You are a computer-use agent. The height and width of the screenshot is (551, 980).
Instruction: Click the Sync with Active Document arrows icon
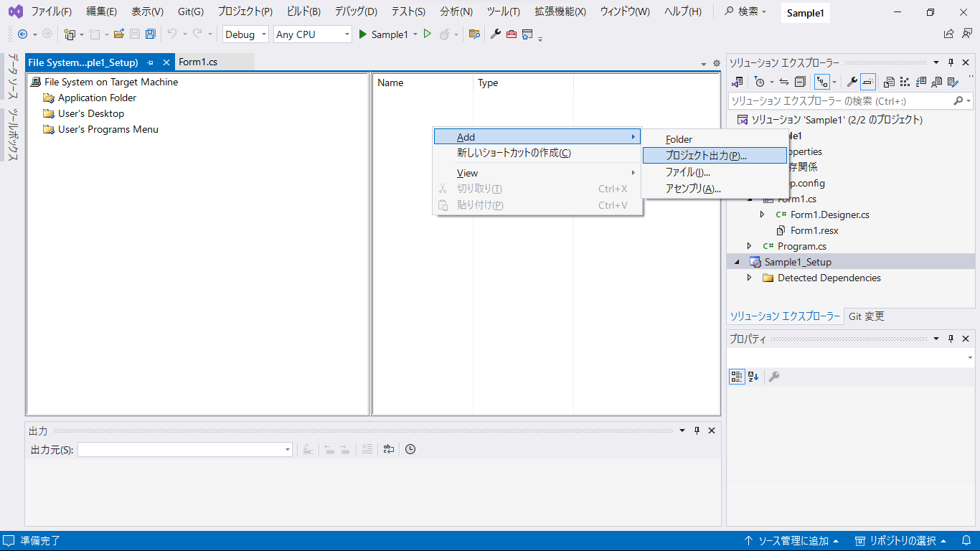(784, 82)
